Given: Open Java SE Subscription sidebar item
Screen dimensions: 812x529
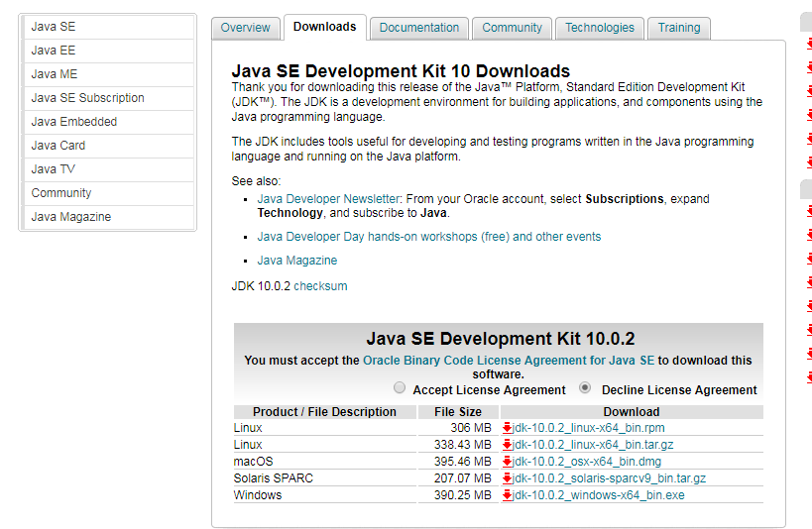Looking at the screenshot, I should pos(108,98).
